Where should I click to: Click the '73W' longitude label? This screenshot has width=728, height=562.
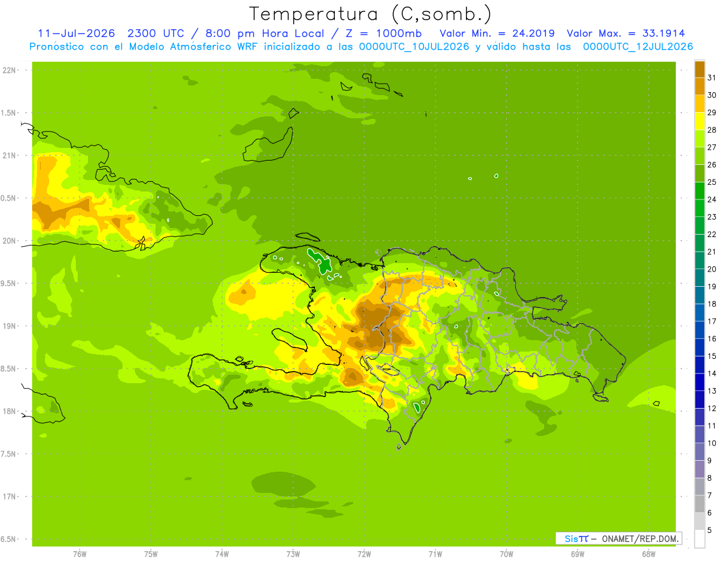pos(293,554)
